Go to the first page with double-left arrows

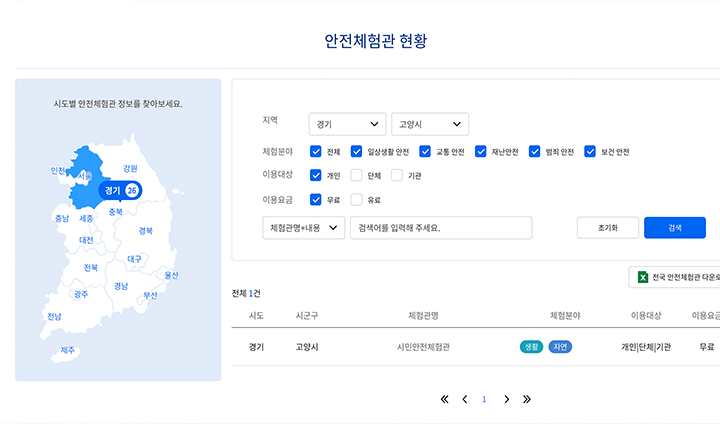pyautogui.click(x=444, y=399)
